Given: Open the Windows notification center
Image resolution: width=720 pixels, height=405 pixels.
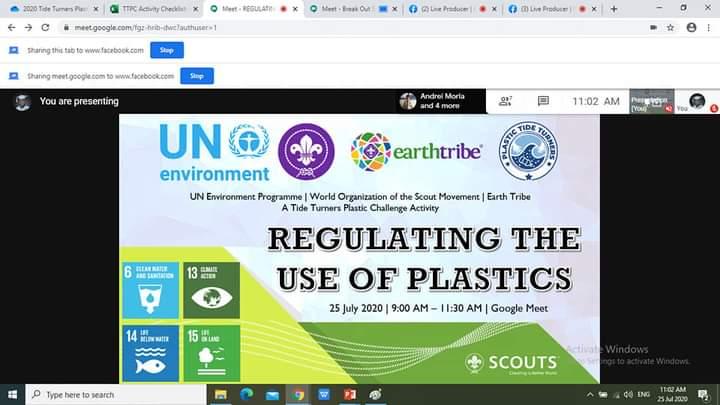Looking at the screenshot, I should coord(703,394).
